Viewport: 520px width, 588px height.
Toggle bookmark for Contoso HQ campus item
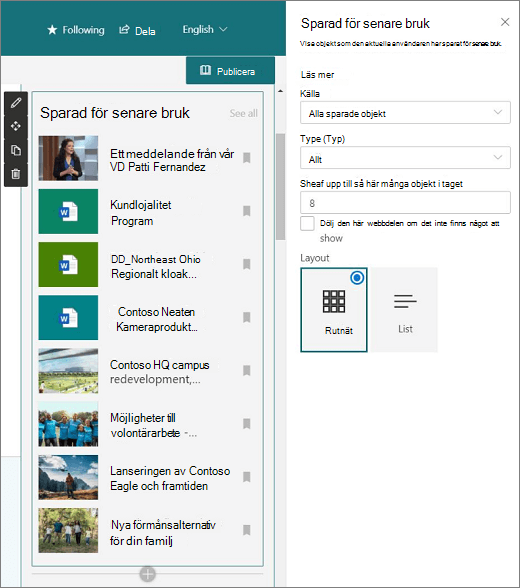(246, 371)
